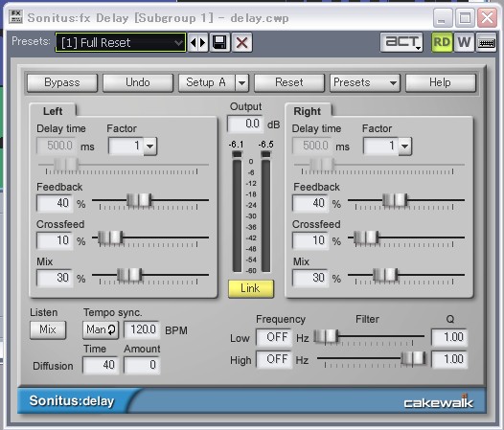The image size is (504, 430).
Task: Open the ACT learn button
Action: click(401, 42)
